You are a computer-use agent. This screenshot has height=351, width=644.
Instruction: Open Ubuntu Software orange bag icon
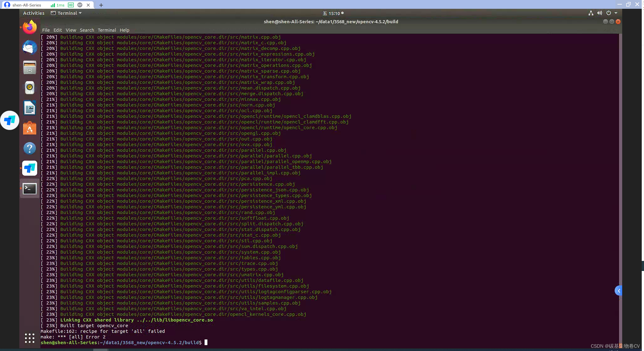point(30,128)
